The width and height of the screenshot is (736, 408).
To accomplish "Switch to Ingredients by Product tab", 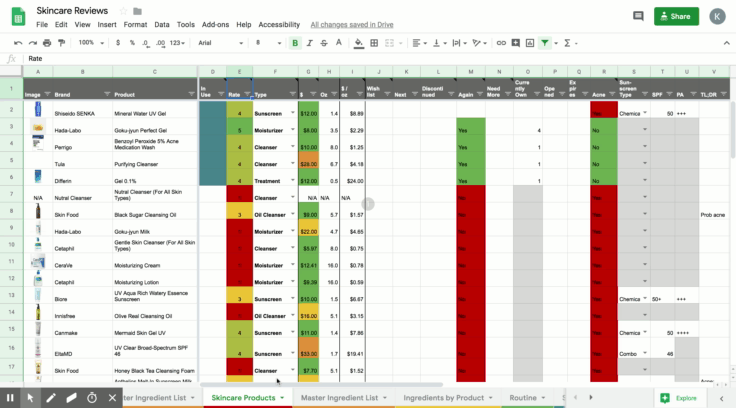I will pos(444,398).
